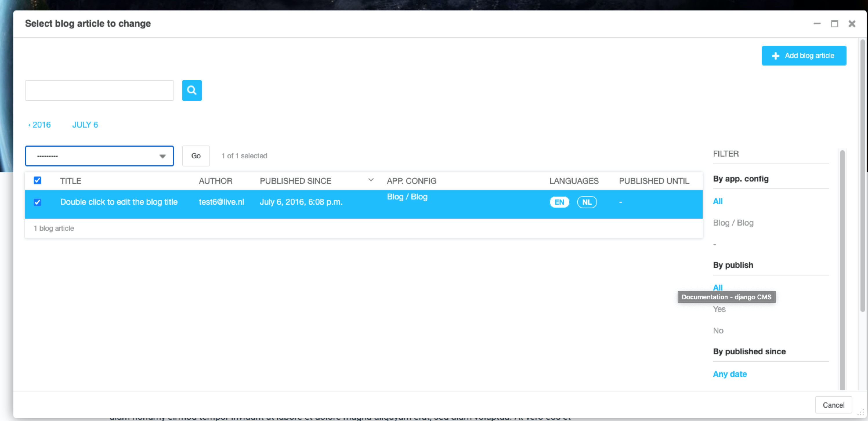Open the actions dropdown menu

[x=100, y=156]
